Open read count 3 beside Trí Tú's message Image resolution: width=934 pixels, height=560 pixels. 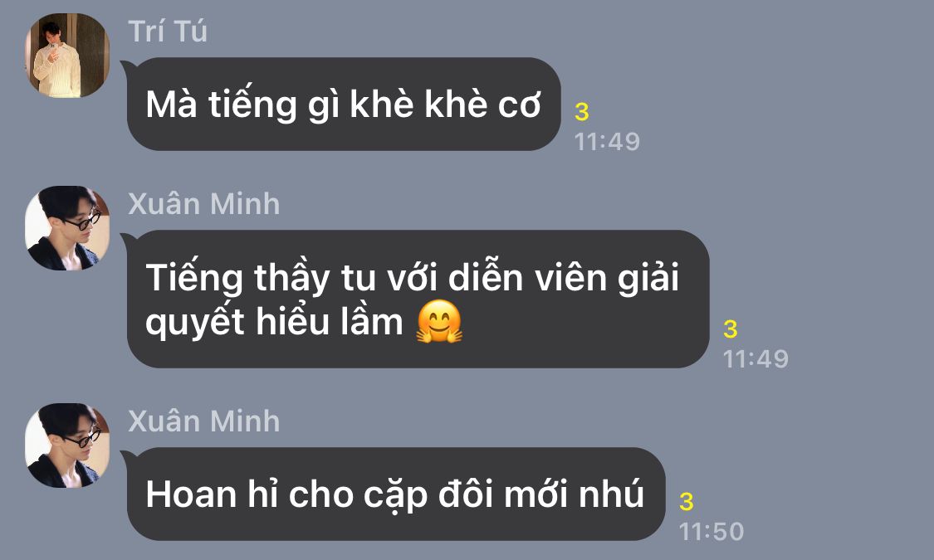tap(582, 112)
